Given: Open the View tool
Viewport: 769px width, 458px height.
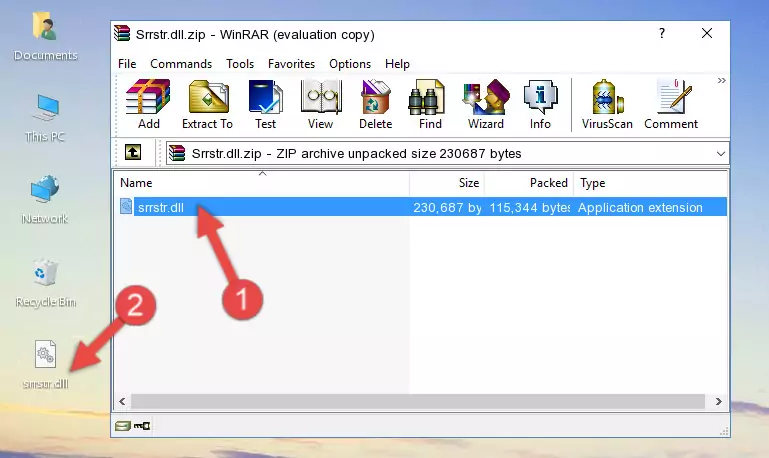Looking at the screenshot, I should point(321,104).
